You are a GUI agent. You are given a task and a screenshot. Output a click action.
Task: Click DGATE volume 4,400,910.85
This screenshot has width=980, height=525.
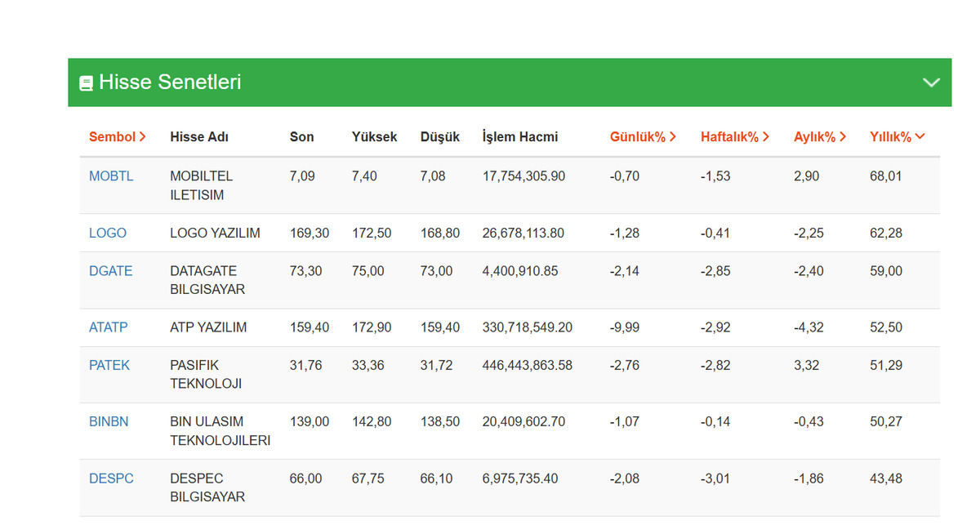tap(520, 271)
